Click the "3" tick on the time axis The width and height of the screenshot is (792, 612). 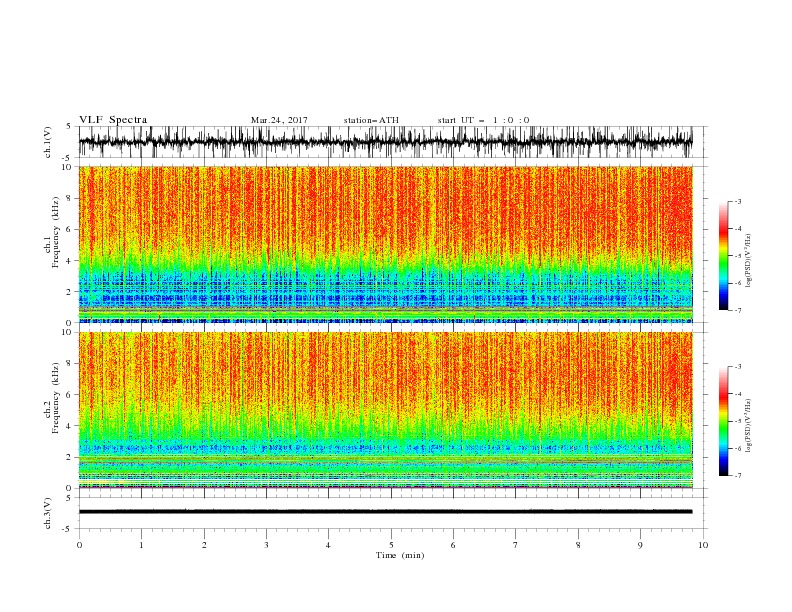pos(266,545)
